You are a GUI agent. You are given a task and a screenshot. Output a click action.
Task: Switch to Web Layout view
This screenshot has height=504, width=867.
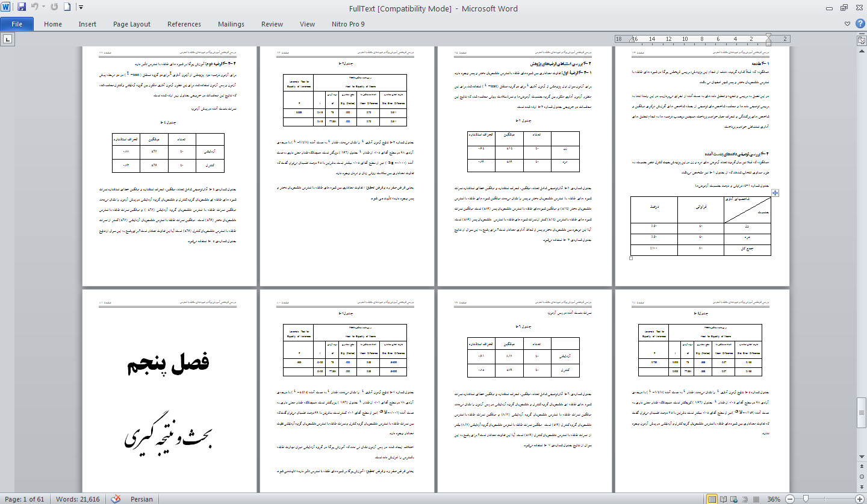tap(733, 499)
